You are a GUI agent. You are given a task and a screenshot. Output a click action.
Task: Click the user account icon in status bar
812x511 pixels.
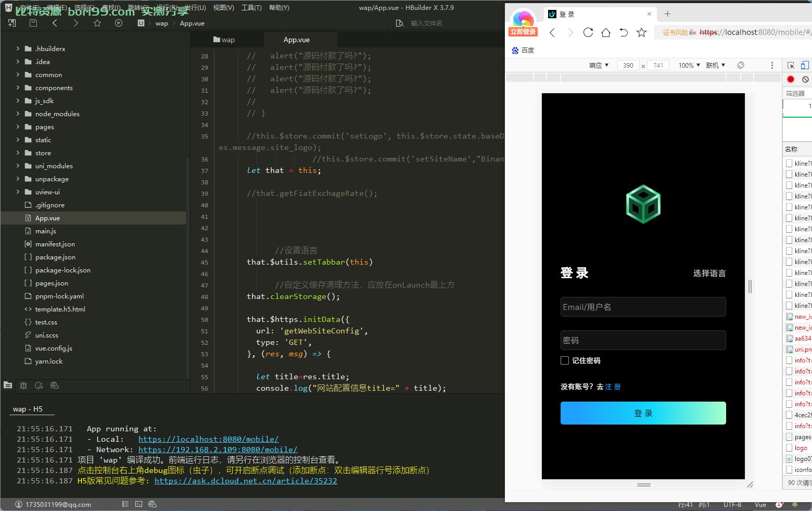19,504
